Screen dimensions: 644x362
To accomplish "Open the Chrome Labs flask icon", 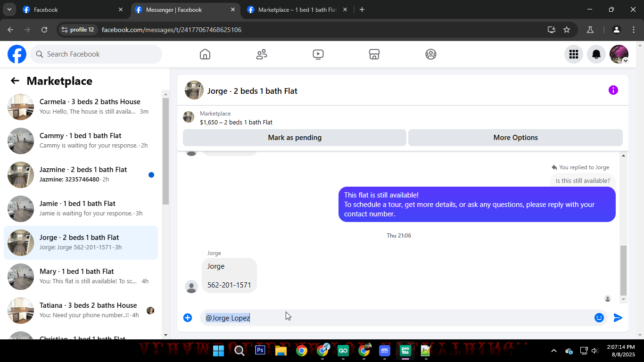I will (x=590, y=30).
